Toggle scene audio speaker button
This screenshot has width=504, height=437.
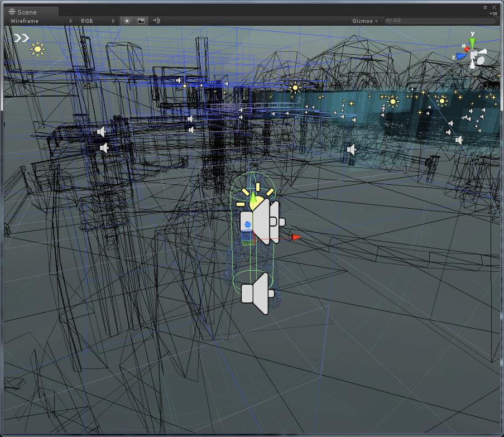(156, 21)
